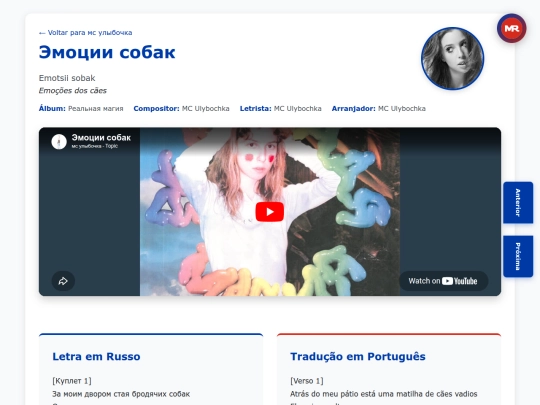
Task: Open the Anterior side tab
Action: pyautogui.click(x=518, y=202)
